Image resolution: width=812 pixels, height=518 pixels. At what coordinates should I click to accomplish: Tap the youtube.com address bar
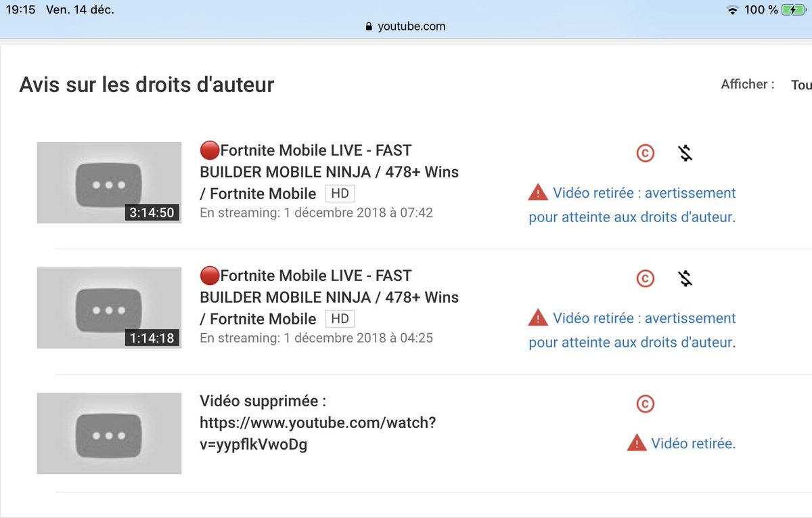(406, 27)
